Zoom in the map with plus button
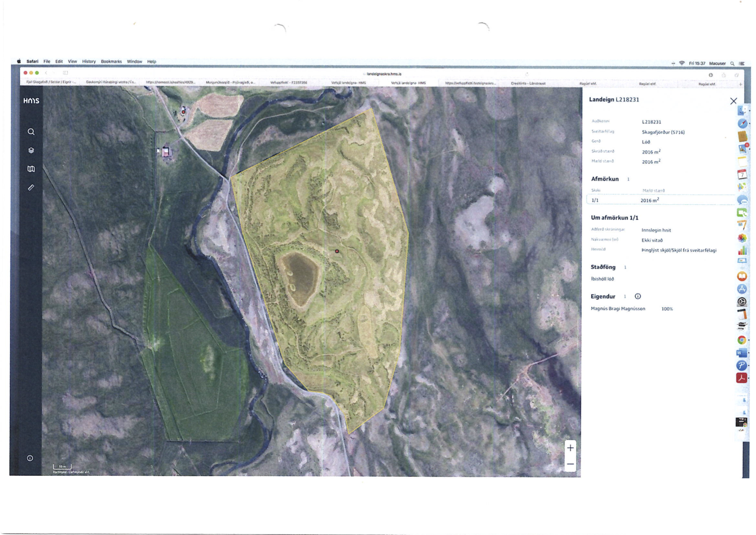 (570, 448)
